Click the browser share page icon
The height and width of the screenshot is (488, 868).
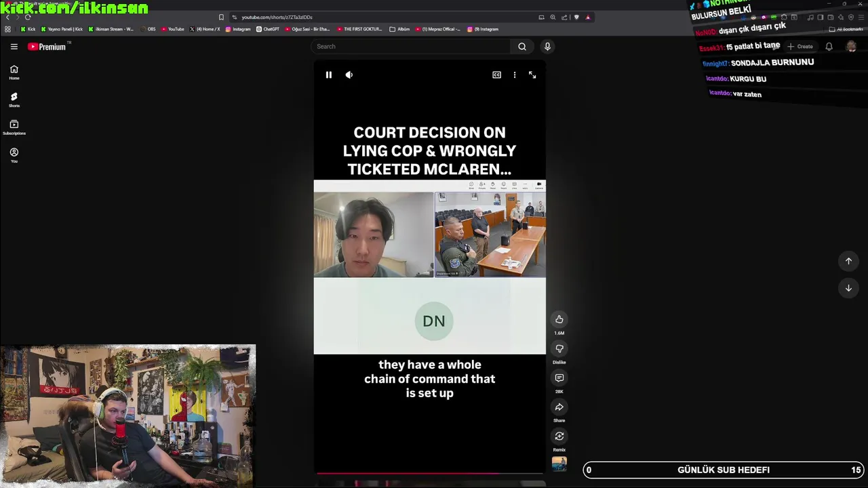(x=564, y=17)
